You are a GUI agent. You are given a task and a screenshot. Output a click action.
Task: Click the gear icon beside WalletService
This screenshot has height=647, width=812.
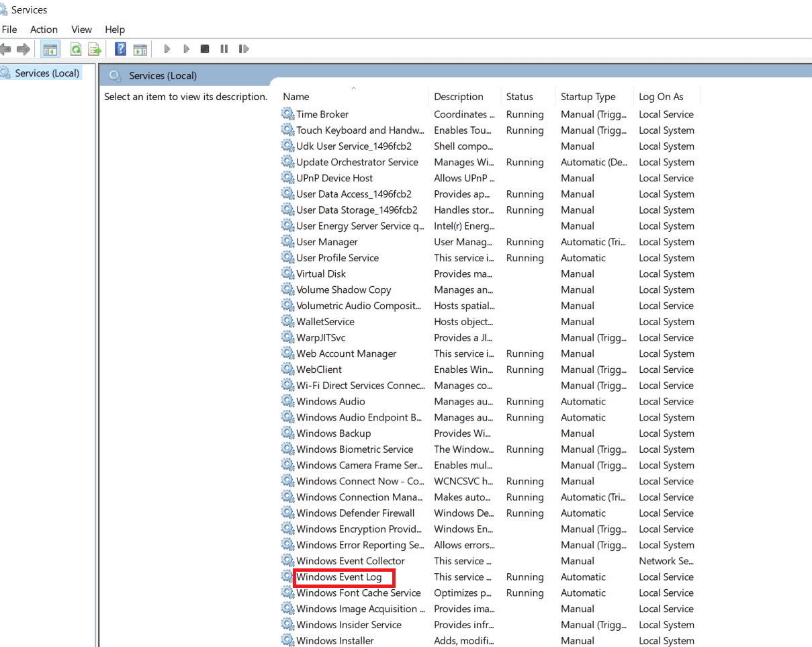287,322
